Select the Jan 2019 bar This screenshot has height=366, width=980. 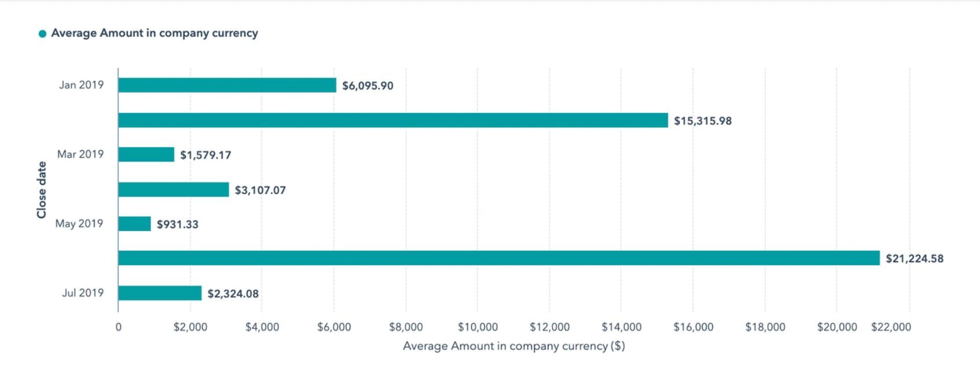tap(227, 85)
